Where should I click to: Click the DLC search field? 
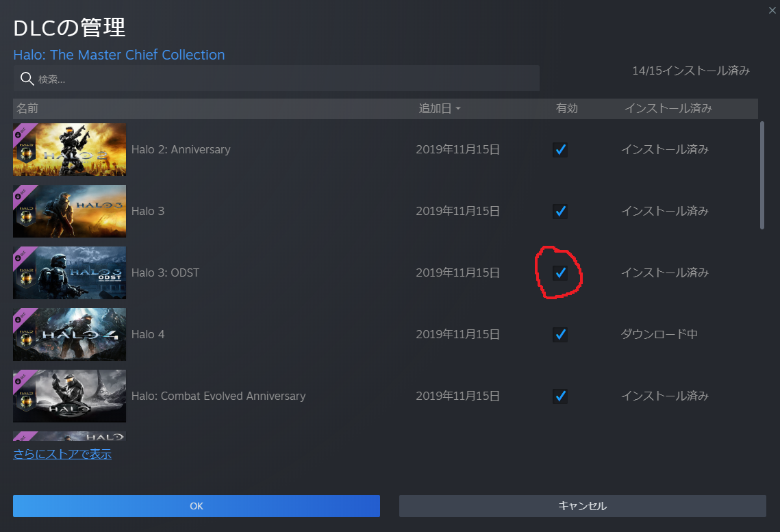pyautogui.click(x=276, y=79)
